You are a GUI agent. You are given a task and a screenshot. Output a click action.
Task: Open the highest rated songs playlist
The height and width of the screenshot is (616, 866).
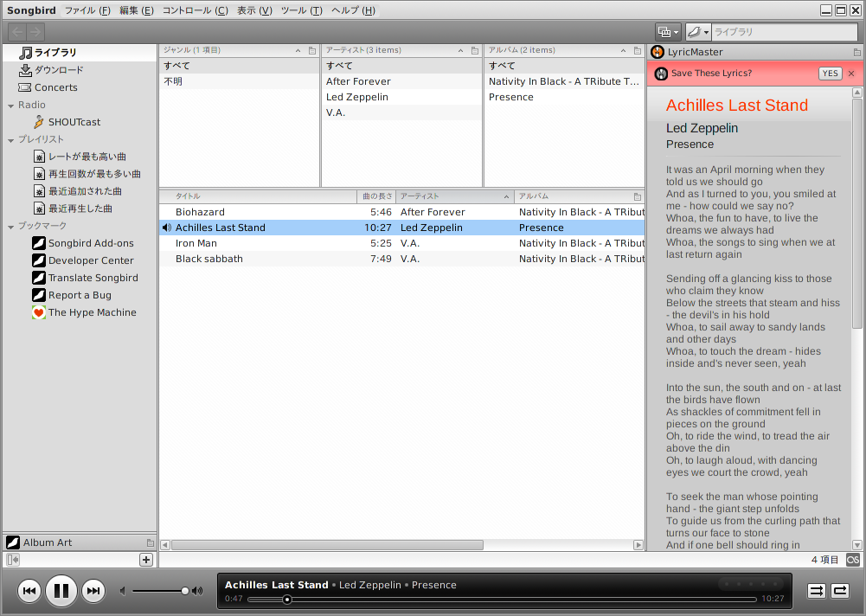(80, 157)
